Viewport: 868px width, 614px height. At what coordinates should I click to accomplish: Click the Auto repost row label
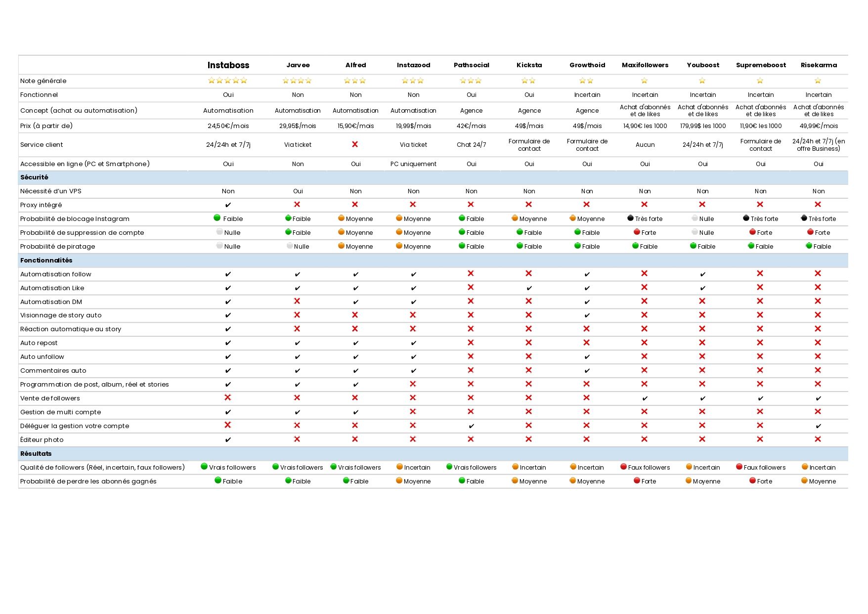39,343
